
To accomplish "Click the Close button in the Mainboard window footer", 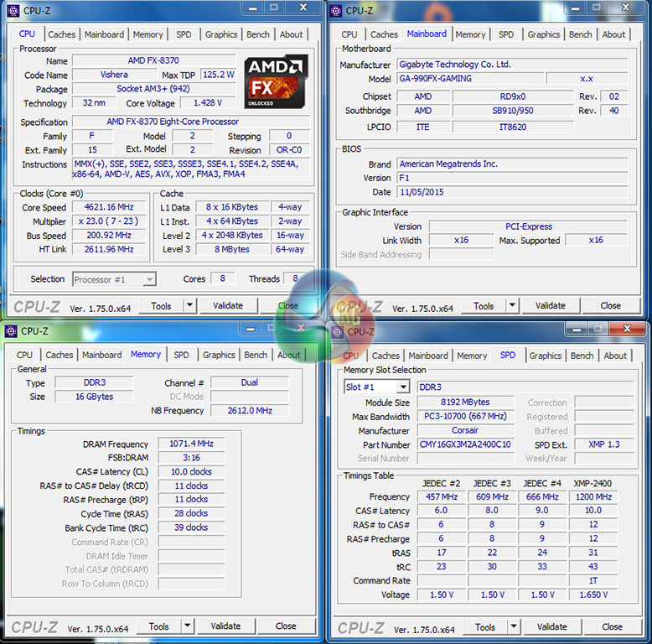I will (610, 306).
